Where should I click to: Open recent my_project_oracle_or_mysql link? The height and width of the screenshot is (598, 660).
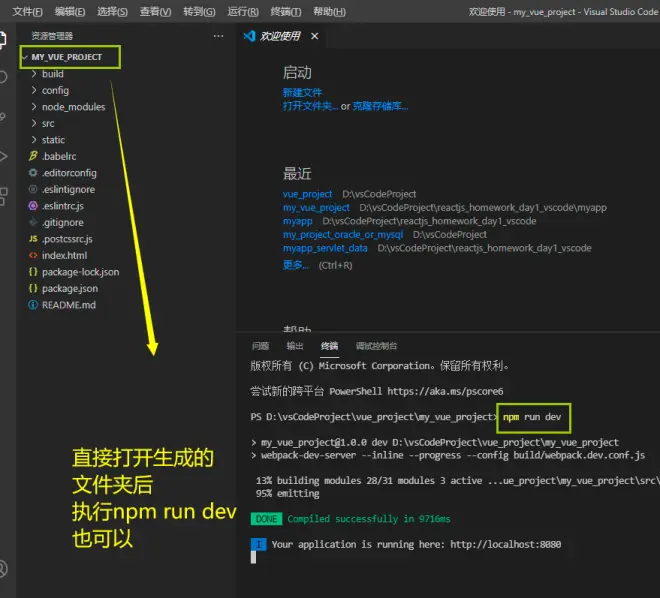343,234
